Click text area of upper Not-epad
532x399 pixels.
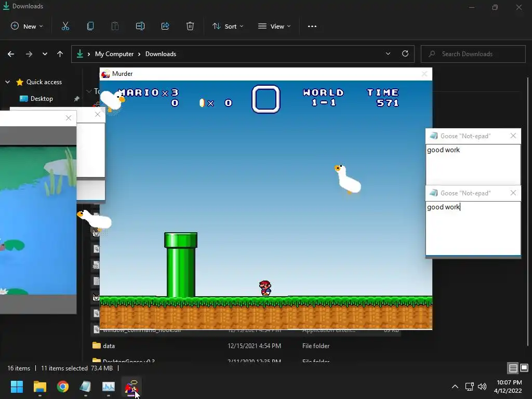tap(473, 165)
